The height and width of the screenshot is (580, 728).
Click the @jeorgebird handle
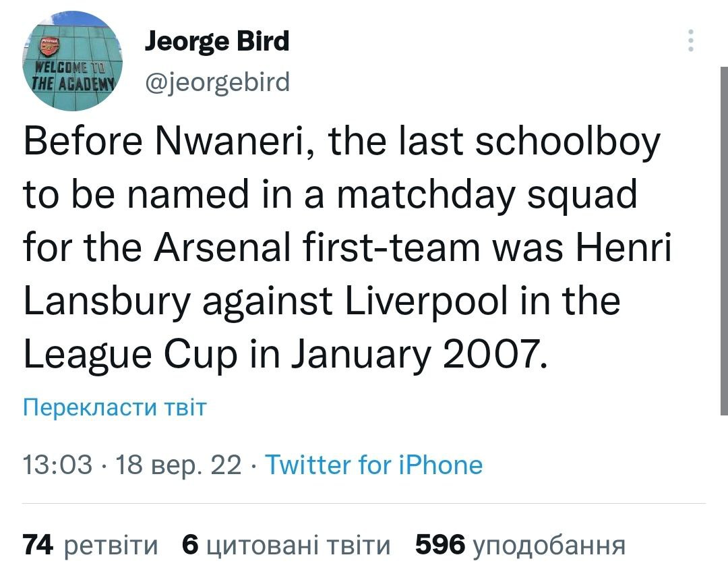click(x=216, y=82)
